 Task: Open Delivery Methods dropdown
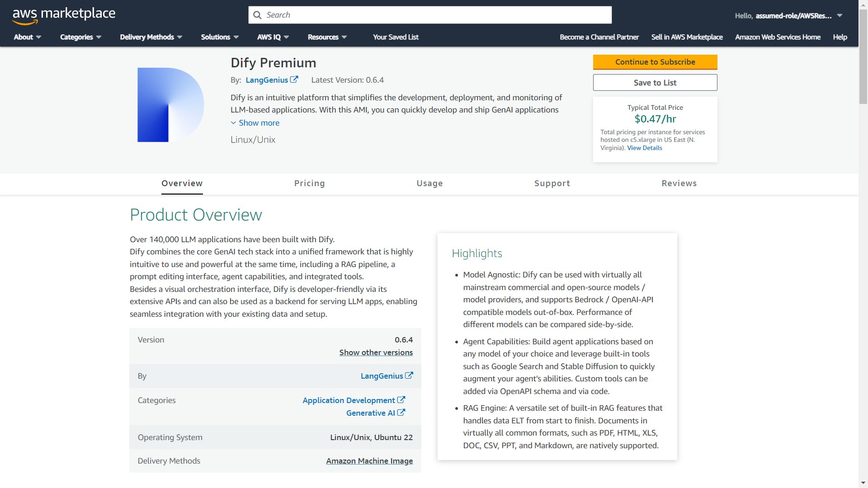[151, 37]
